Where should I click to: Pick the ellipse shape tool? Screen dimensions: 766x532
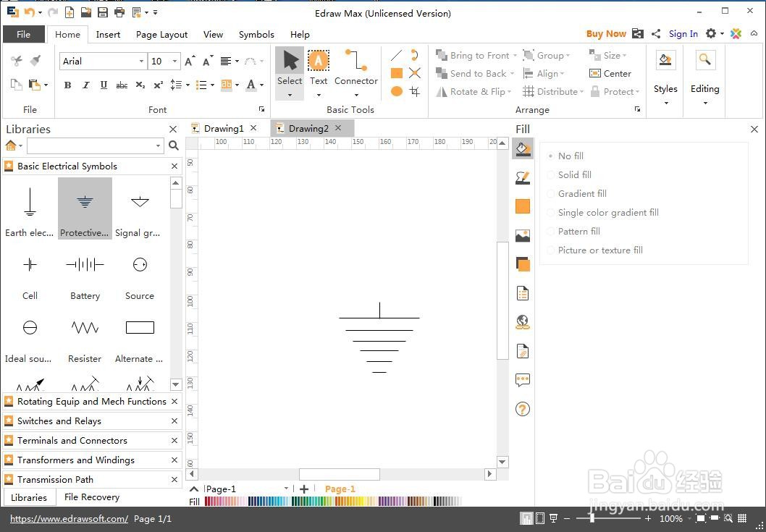(397, 91)
